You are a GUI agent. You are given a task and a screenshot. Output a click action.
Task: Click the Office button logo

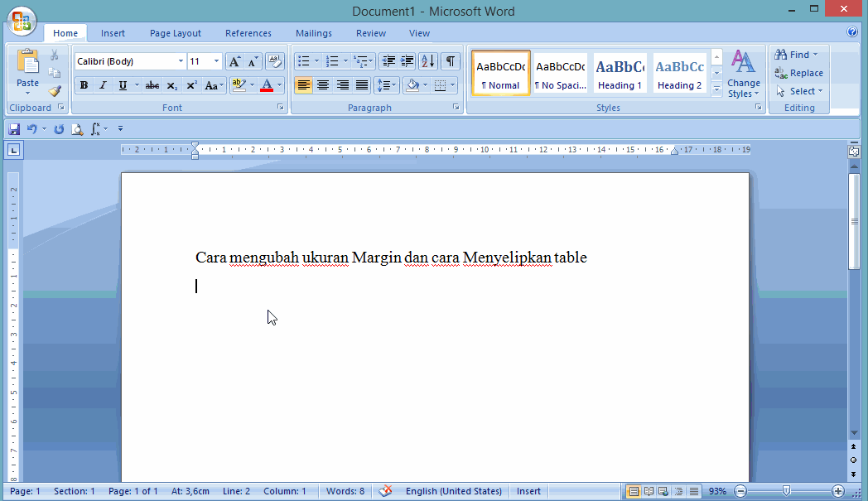pos(22,21)
